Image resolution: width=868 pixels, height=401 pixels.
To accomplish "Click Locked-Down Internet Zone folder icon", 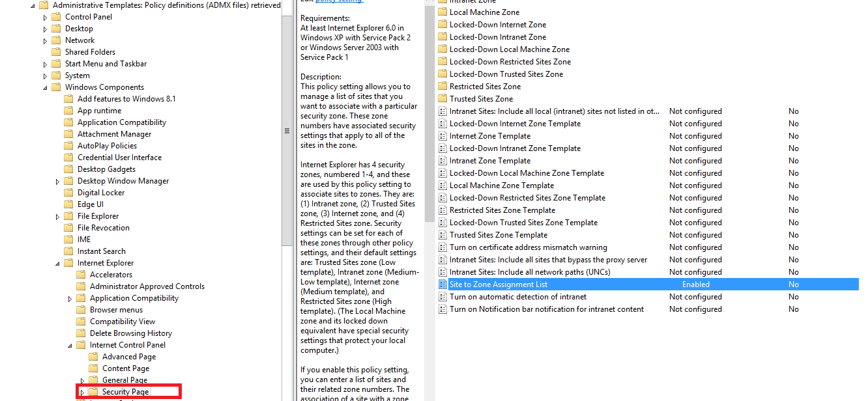I will pyautogui.click(x=442, y=25).
